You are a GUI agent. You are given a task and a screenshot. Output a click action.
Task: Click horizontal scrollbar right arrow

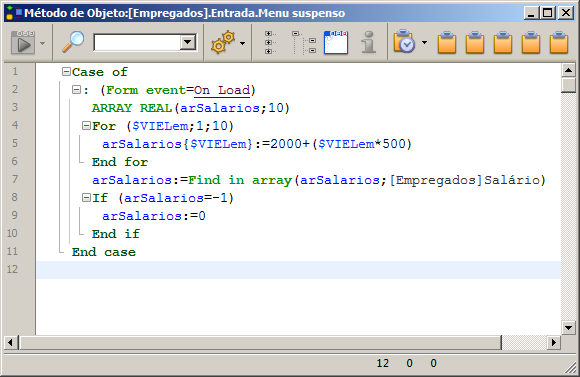553,343
